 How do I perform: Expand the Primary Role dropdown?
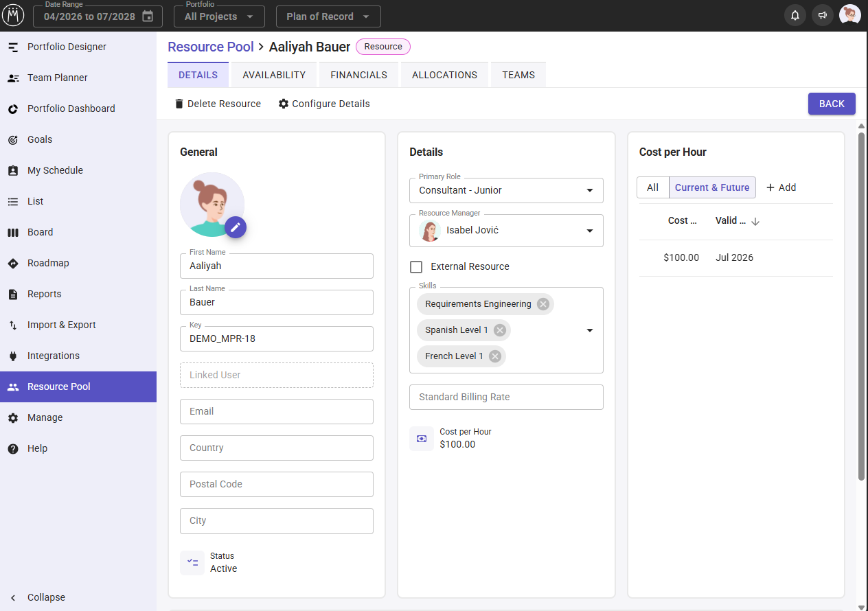(x=506, y=190)
